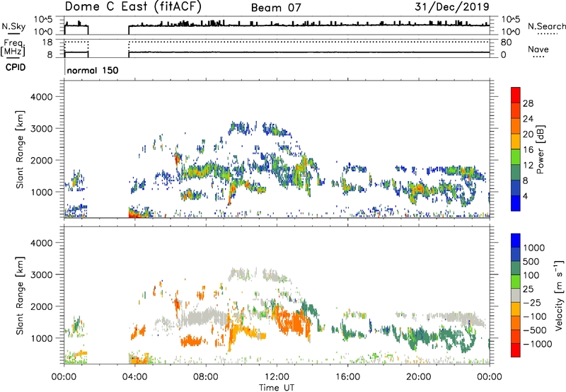
Task: Click the '28' Power colorbar label
Action: coord(528,103)
